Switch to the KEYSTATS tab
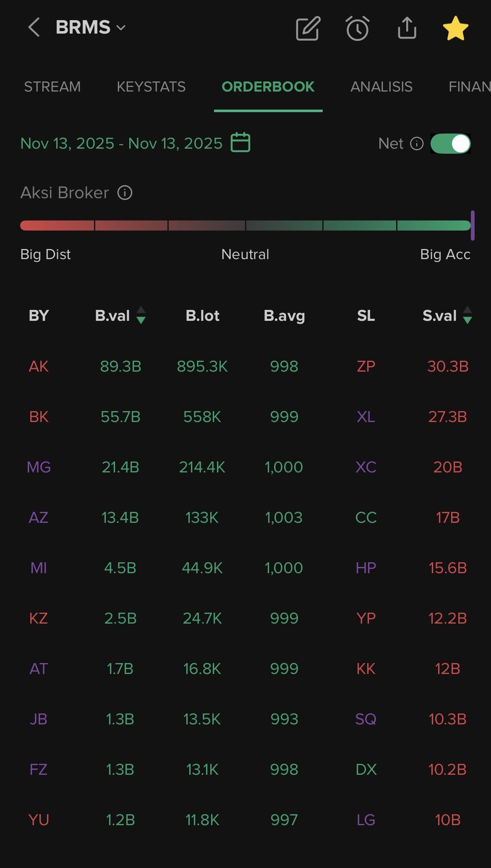Screen dimensions: 491x868 tap(151, 87)
